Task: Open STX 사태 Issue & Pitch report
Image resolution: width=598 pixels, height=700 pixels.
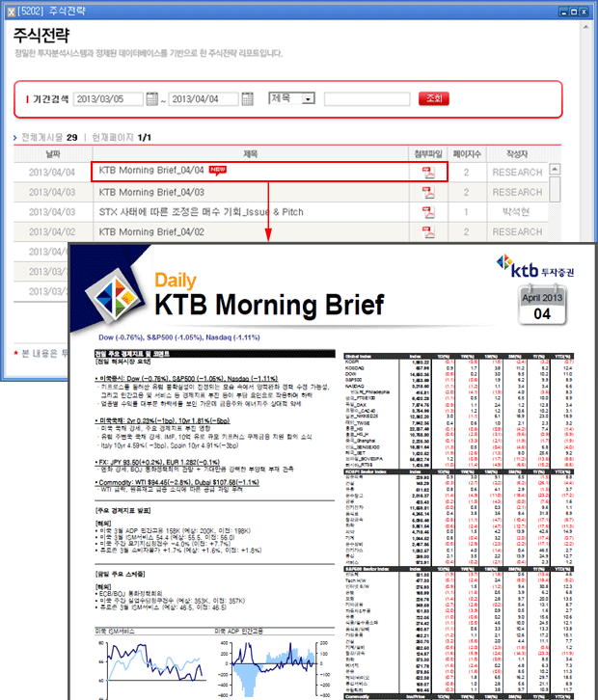Action: (x=201, y=213)
